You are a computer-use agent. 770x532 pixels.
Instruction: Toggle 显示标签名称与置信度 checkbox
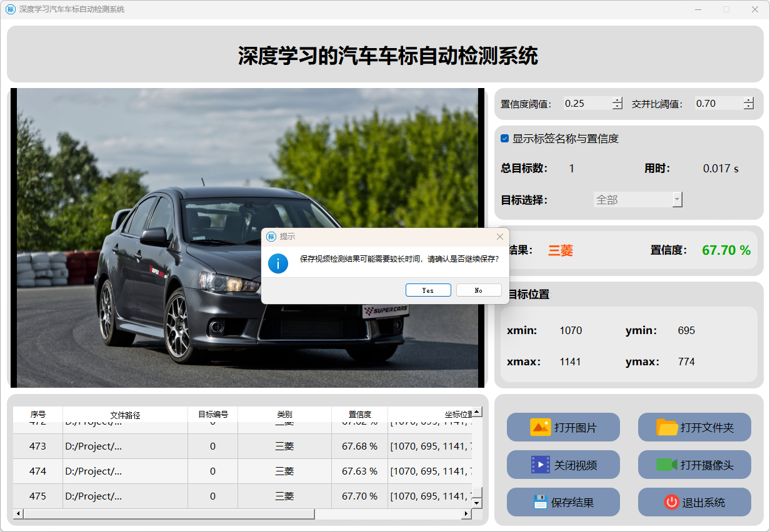pyautogui.click(x=505, y=139)
